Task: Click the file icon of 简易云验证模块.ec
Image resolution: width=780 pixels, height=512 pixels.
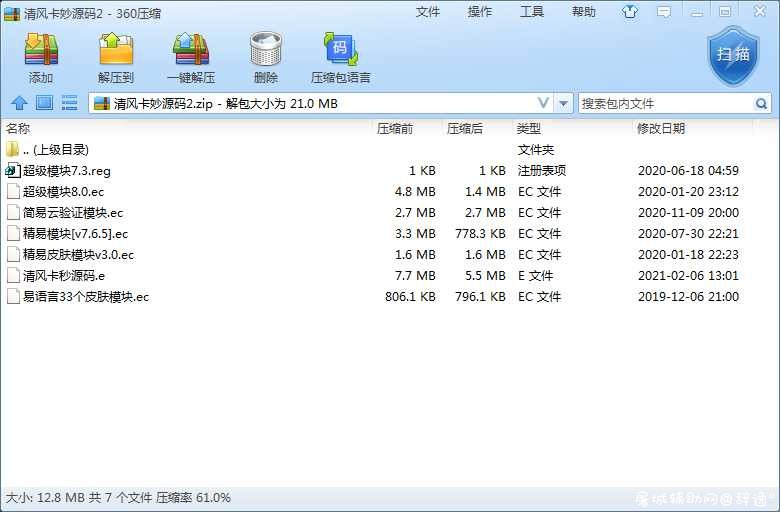Action: click(13, 212)
